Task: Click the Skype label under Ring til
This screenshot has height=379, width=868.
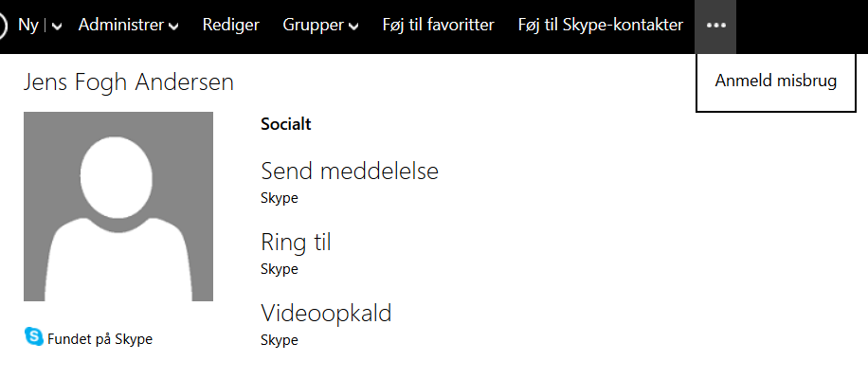Action: 280,269
